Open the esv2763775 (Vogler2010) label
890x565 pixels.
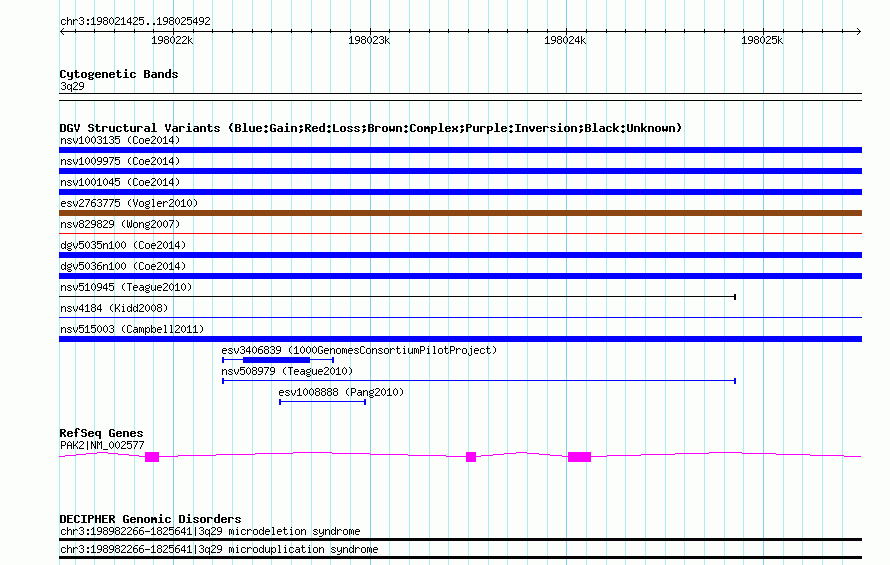click(129, 203)
